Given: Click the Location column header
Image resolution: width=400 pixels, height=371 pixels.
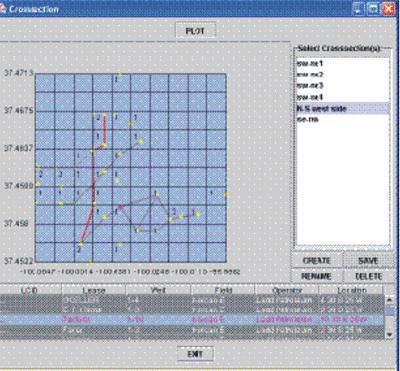Looking at the screenshot, I should 351,290.
